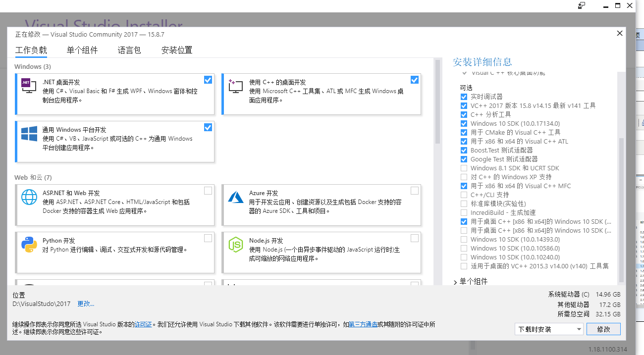Viewport: 644px width, 355px height.
Task: Switch to the 工作负载 tab
Action: coord(31,50)
